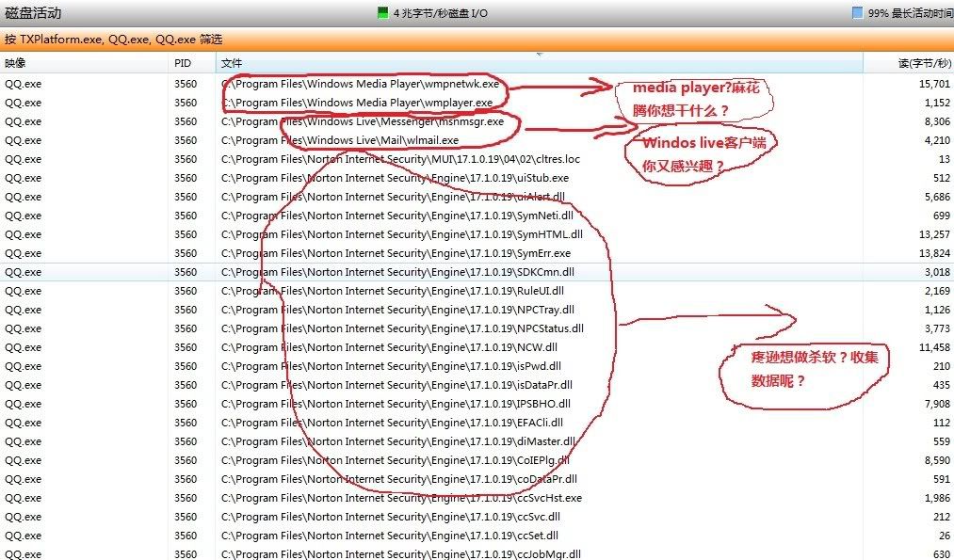Select the isDataPr.dll file path

click(396, 386)
